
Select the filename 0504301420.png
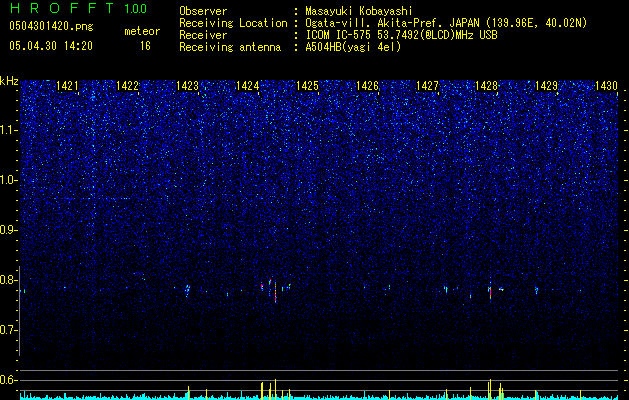(51, 26)
